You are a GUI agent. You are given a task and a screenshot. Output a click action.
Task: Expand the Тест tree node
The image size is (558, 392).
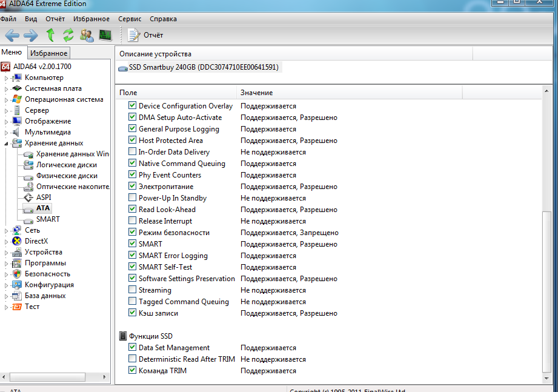(6, 307)
